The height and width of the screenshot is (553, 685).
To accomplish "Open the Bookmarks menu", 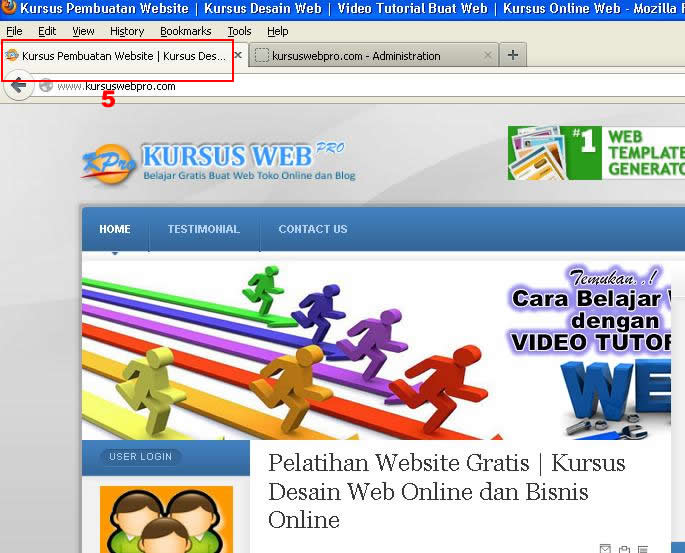I will tap(186, 31).
